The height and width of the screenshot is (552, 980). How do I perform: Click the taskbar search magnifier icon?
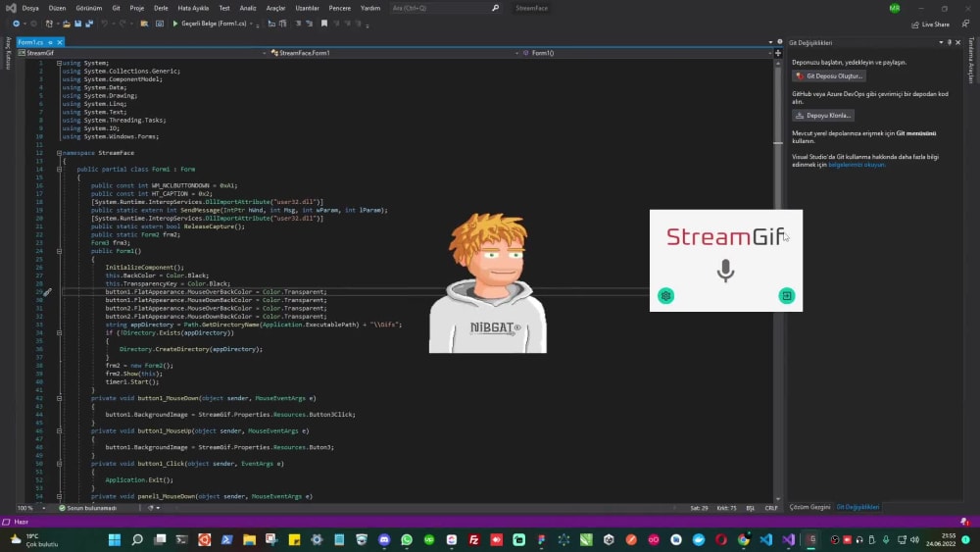[137, 539]
